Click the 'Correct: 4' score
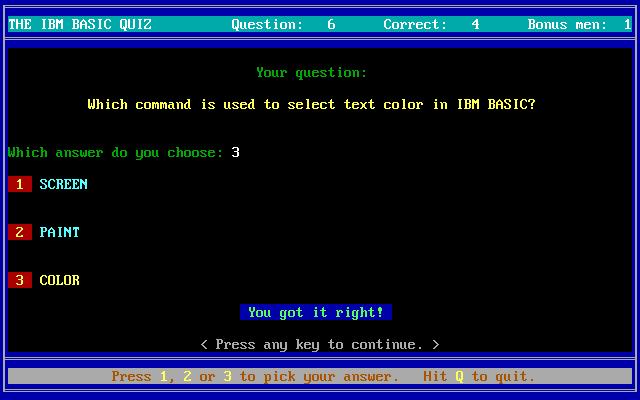Image resolution: width=640 pixels, height=400 pixels. 431,24
